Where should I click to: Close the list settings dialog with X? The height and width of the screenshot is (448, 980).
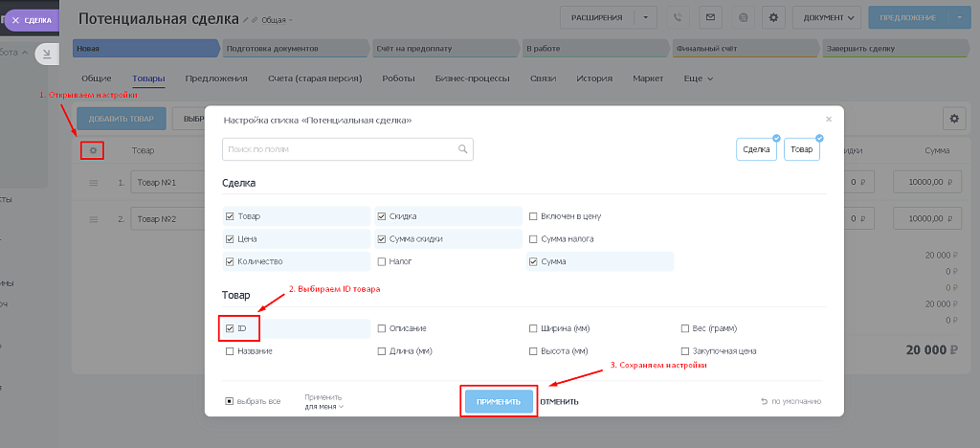[x=829, y=120]
